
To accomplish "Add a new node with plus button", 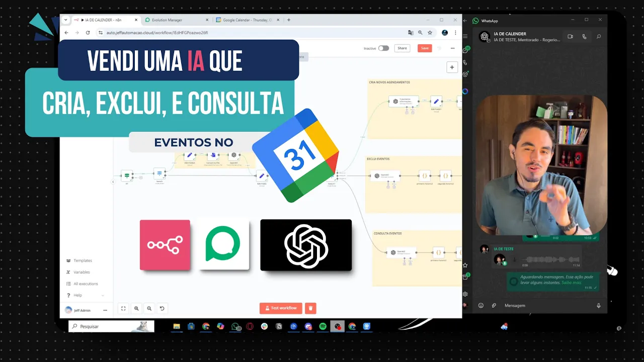I will (452, 67).
